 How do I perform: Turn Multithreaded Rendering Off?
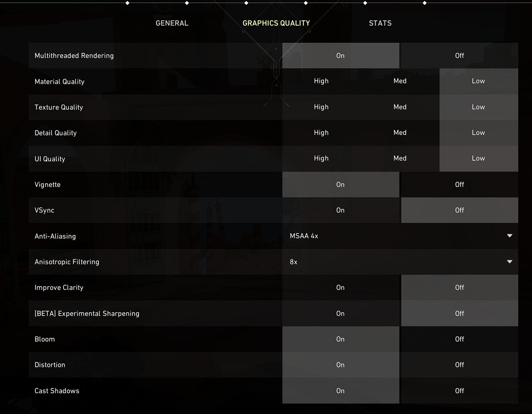(x=460, y=55)
